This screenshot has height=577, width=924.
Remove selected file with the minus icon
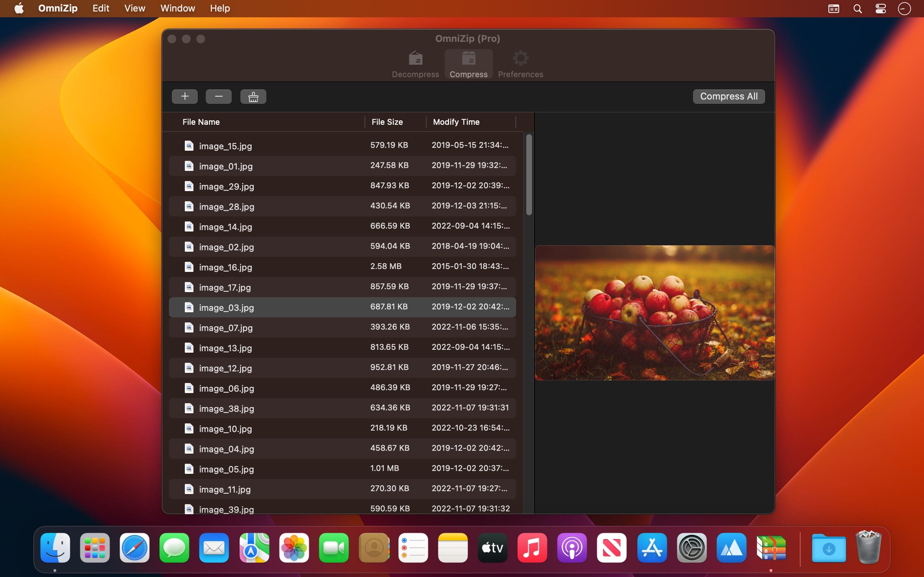pos(218,96)
